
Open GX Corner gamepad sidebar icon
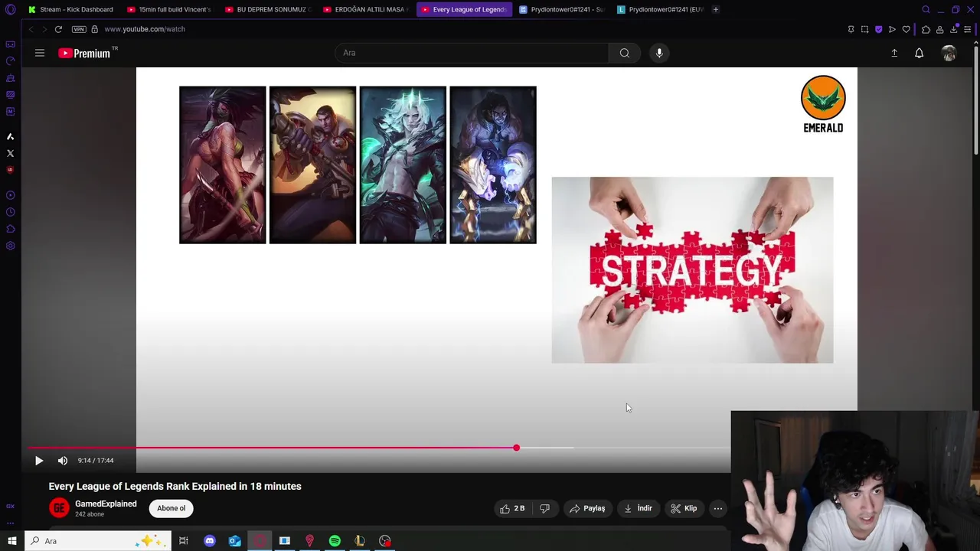coord(10,44)
